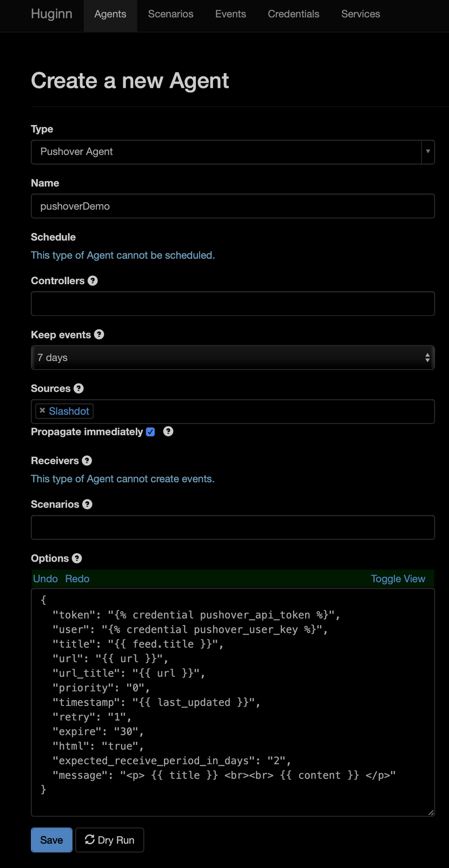
Task: Click the "title" feed.title line
Action: pyautogui.click(x=138, y=644)
